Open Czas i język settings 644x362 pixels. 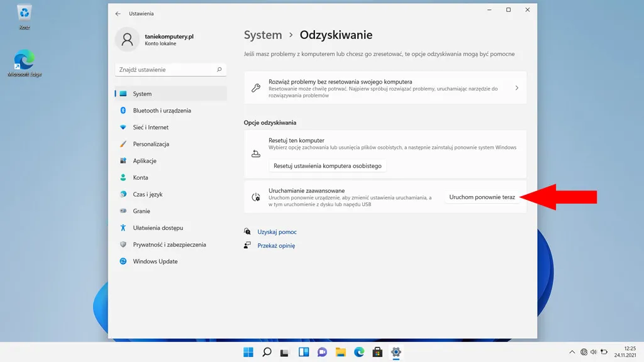170,194
